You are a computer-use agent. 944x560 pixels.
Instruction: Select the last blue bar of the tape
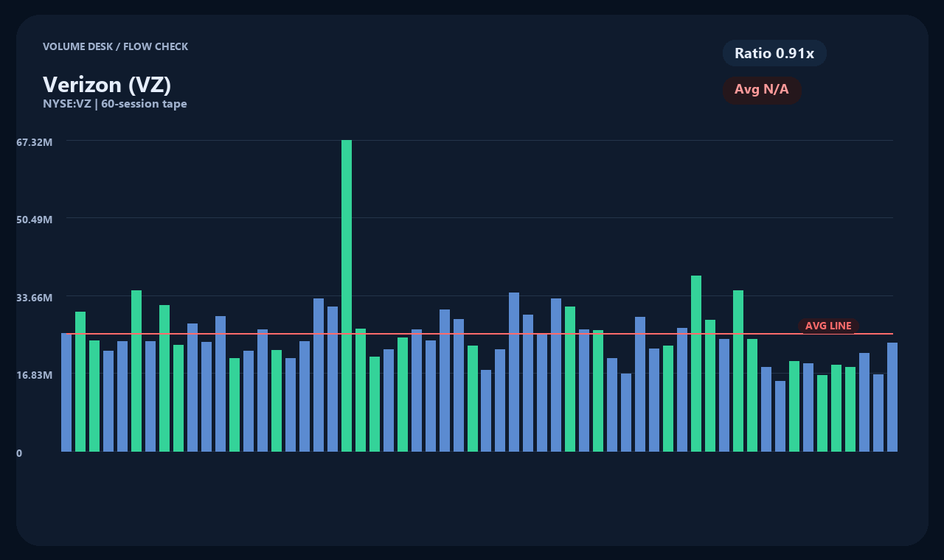pyautogui.click(x=892, y=397)
